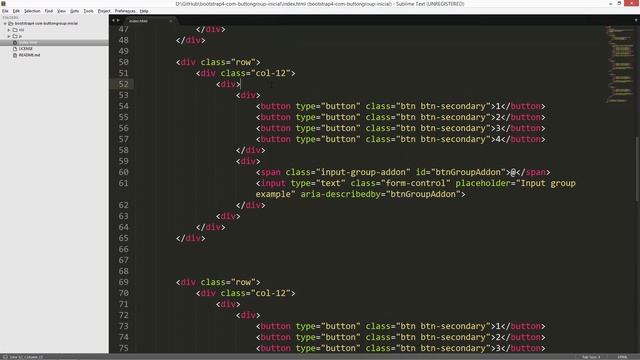Click 'btnGroupAddon' id value on line 60
The height and width of the screenshot is (360, 640).
click(468, 172)
